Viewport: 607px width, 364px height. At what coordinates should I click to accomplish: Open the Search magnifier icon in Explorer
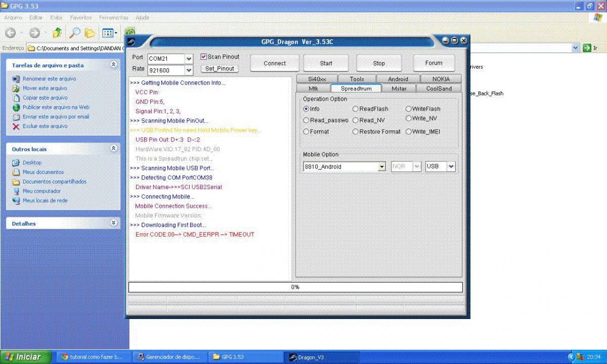[x=74, y=33]
